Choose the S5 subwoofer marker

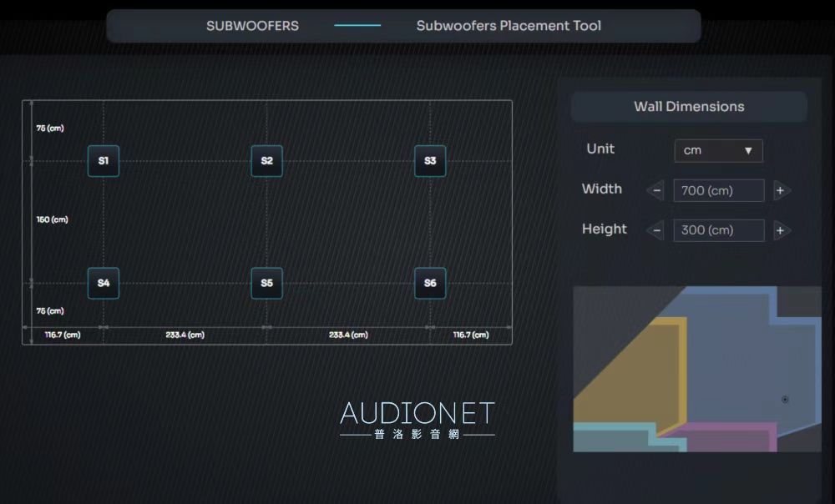pyautogui.click(x=266, y=283)
